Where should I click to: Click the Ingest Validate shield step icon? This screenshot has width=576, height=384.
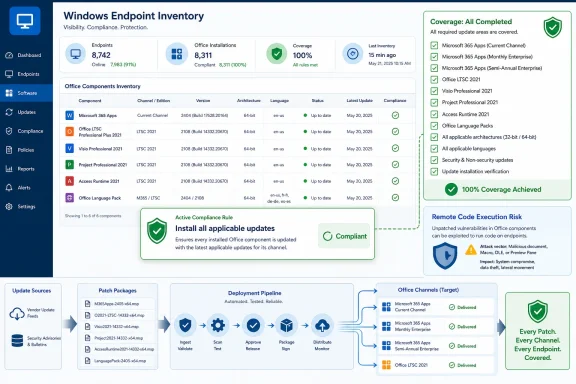[x=185, y=325]
